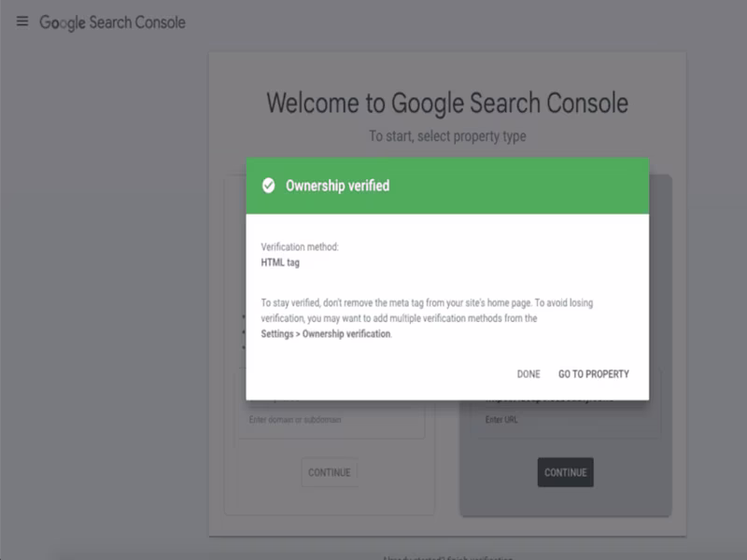The width and height of the screenshot is (747, 560).
Task: Select the Google 'G' in the header logo
Action: coord(42,22)
